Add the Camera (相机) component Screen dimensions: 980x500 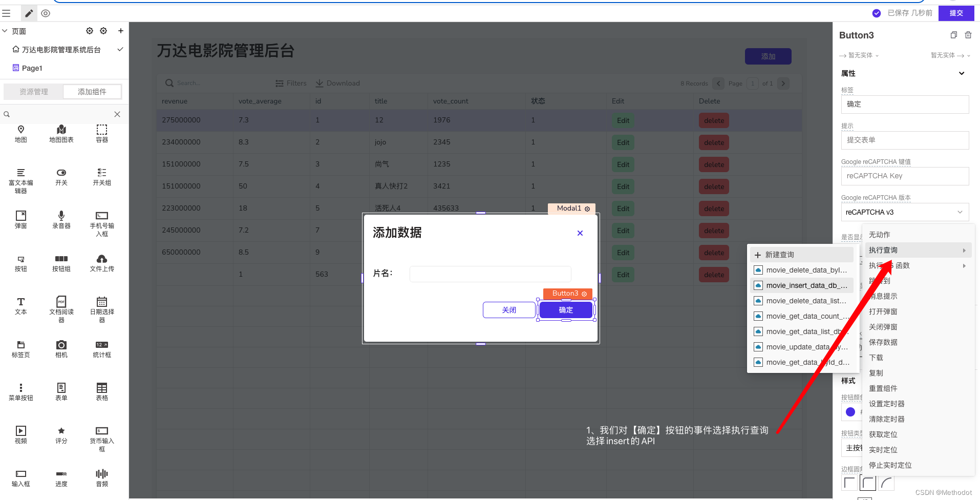[61, 349]
